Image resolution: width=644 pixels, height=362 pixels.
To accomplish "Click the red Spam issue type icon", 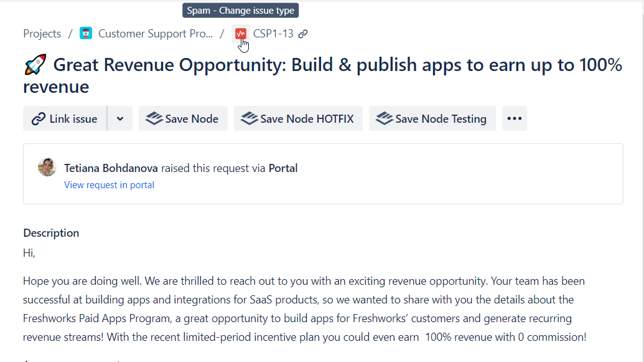I will coord(240,34).
